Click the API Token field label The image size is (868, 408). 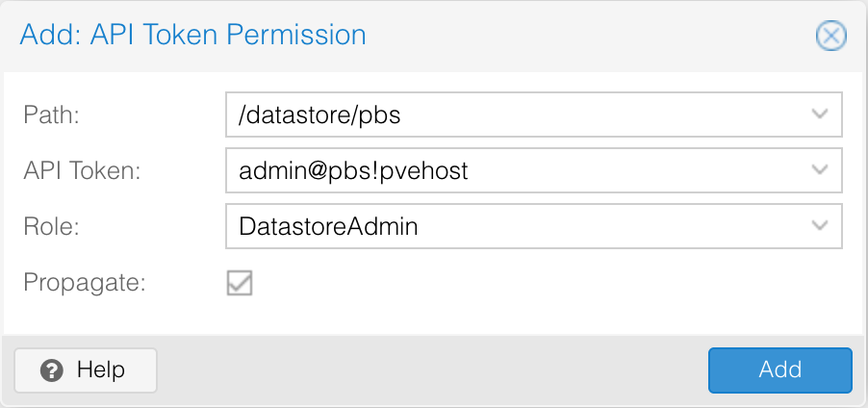tap(82, 170)
